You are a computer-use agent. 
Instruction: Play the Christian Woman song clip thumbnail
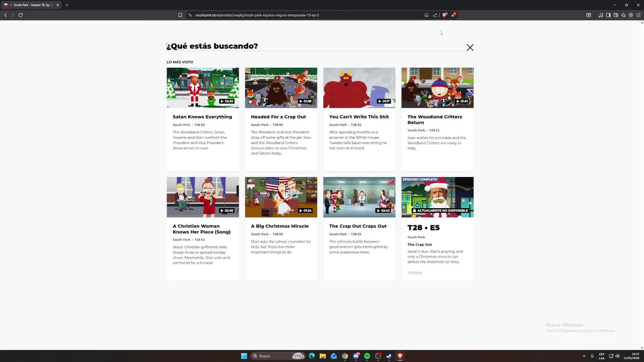point(203,197)
